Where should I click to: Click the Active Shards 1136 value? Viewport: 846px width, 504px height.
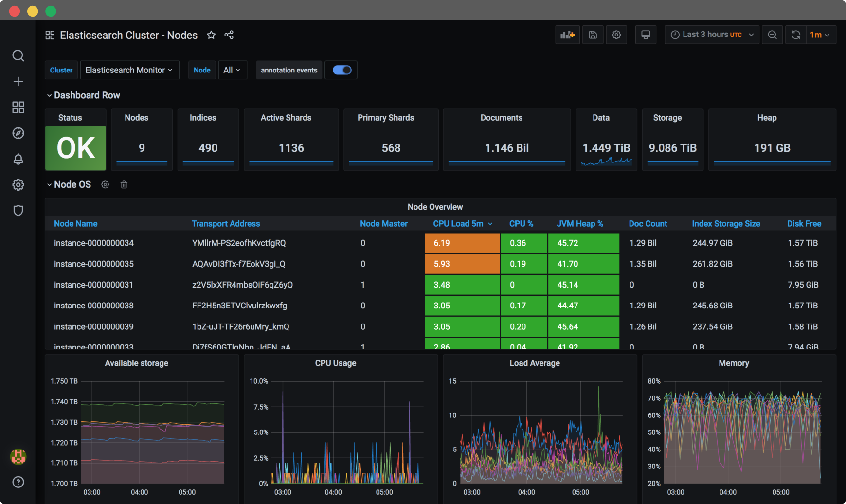point(291,148)
